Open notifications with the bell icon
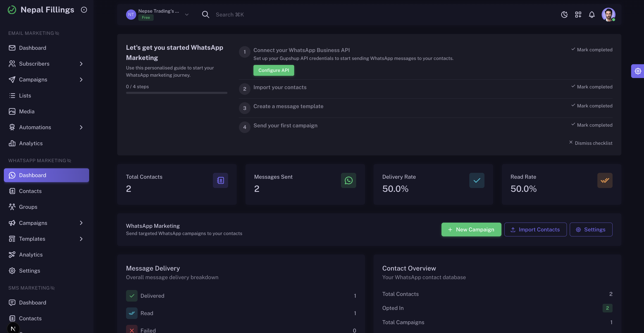Image resolution: width=644 pixels, height=333 pixels. point(592,14)
